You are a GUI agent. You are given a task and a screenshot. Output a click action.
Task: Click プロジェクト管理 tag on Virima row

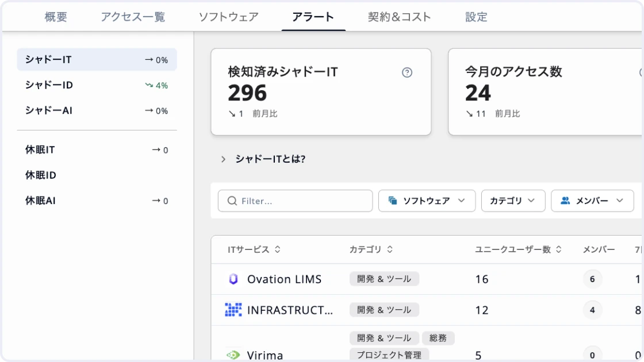(389, 355)
